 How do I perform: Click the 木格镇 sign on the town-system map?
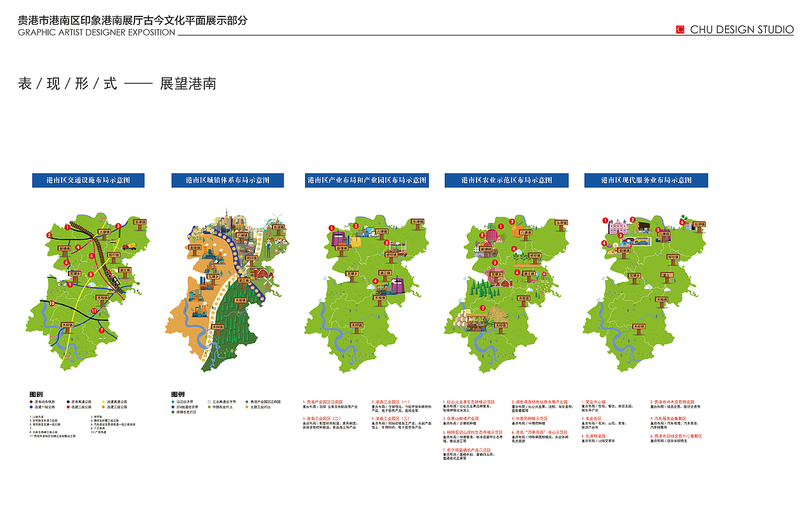240,303
